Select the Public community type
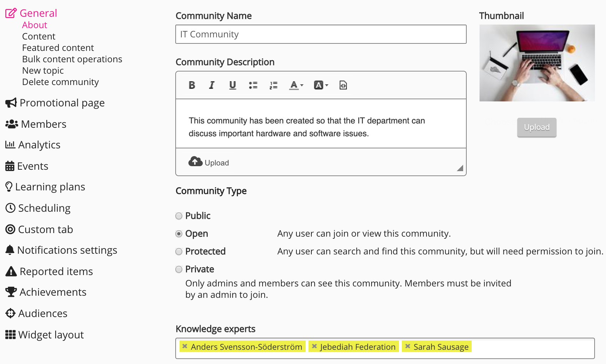606x364 pixels. pyautogui.click(x=179, y=216)
